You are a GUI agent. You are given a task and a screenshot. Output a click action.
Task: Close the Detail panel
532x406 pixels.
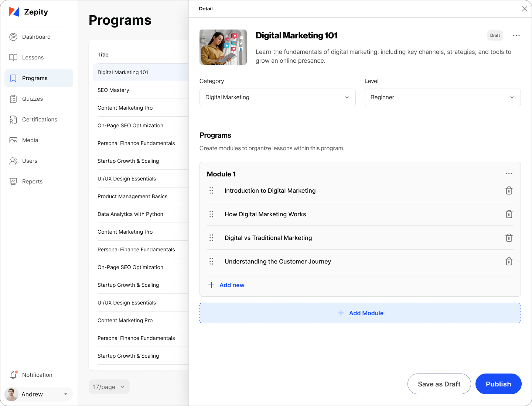coord(524,9)
